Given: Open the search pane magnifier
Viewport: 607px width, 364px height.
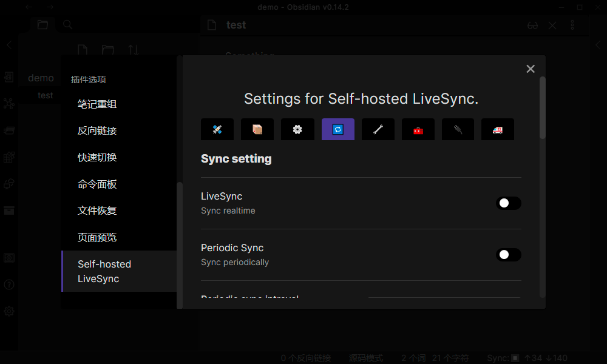Looking at the screenshot, I should click(x=68, y=25).
